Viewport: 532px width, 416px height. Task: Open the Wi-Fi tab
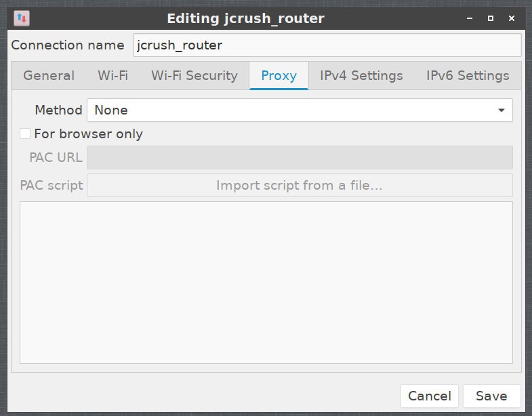(x=112, y=75)
